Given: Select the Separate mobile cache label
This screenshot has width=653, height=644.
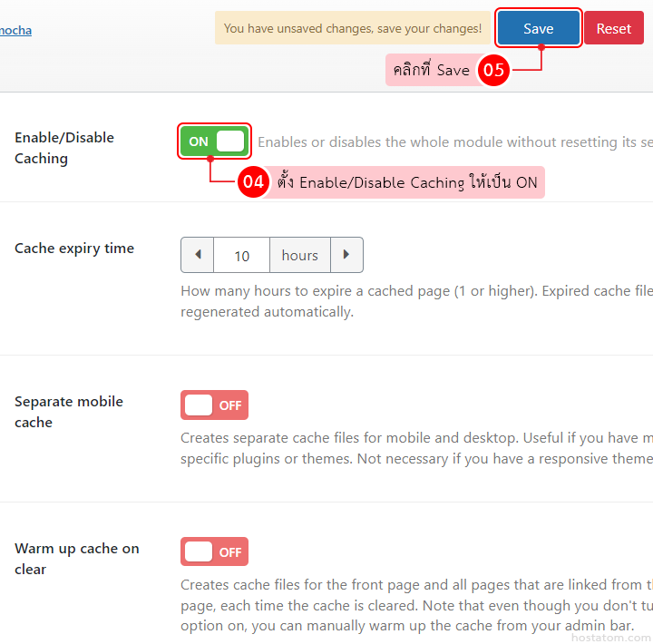Looking at the screenshot, I should 69,412.
